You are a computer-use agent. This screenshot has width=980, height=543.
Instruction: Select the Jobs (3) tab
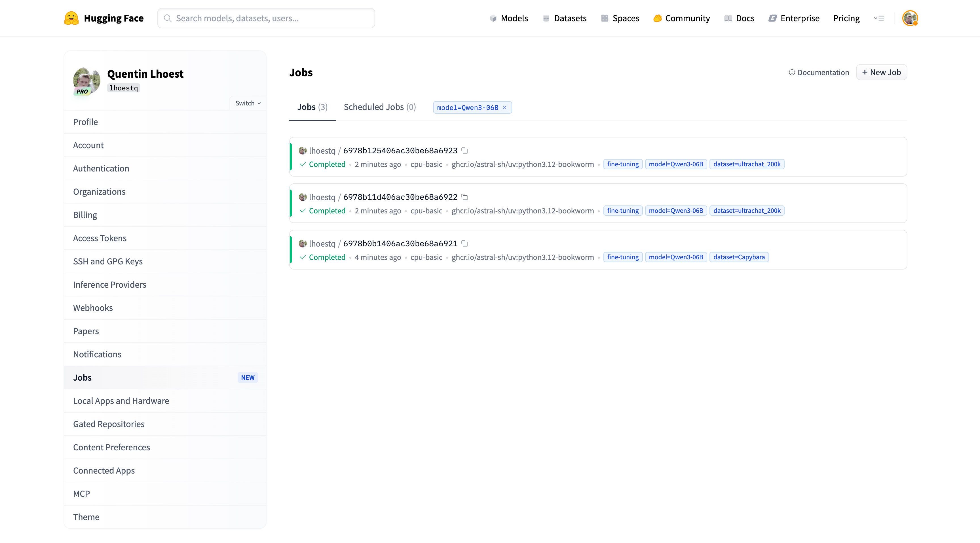coord(312,107)
